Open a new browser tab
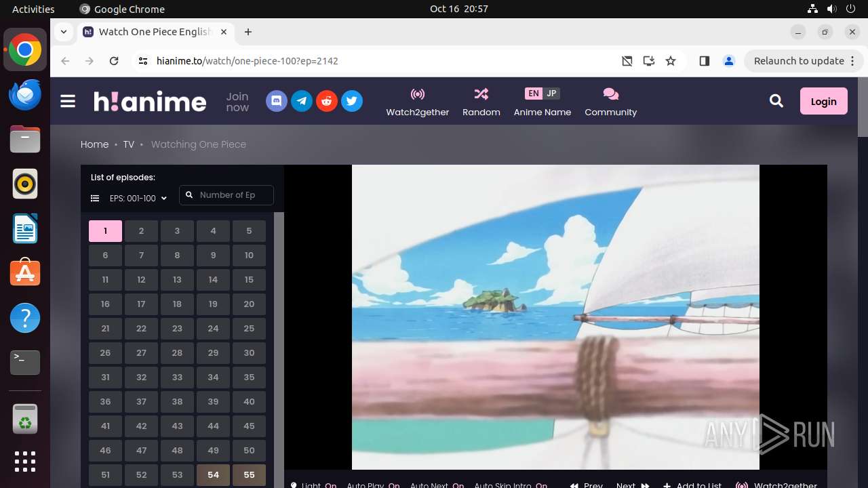Viewport: 868px width, 488px height. pos(248,32)
